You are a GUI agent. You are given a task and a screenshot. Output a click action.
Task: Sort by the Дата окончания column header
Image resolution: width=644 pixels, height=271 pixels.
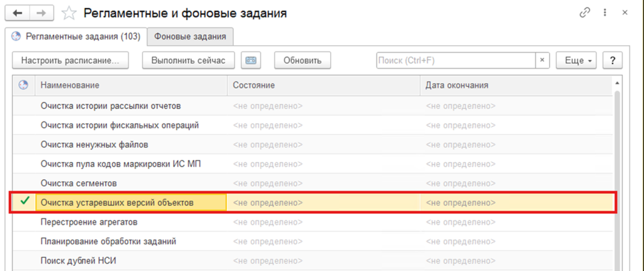(517, 85)
